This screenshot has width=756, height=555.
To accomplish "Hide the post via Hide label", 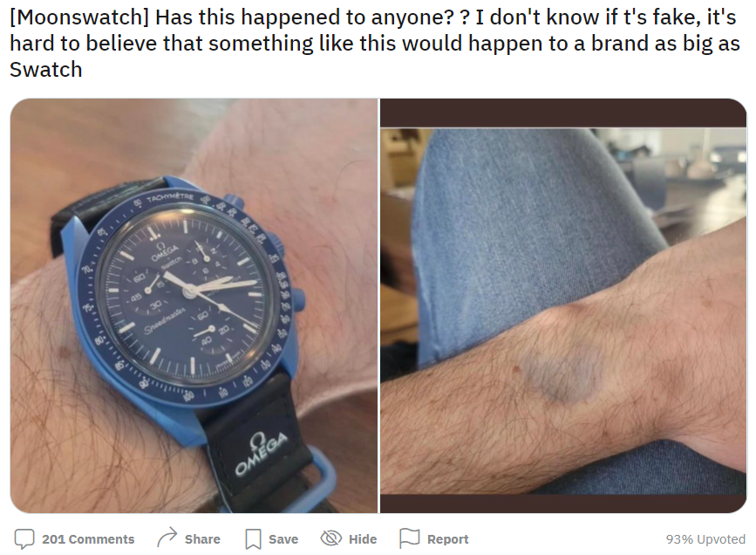I will pyautogui.click(x=363, y=539).
